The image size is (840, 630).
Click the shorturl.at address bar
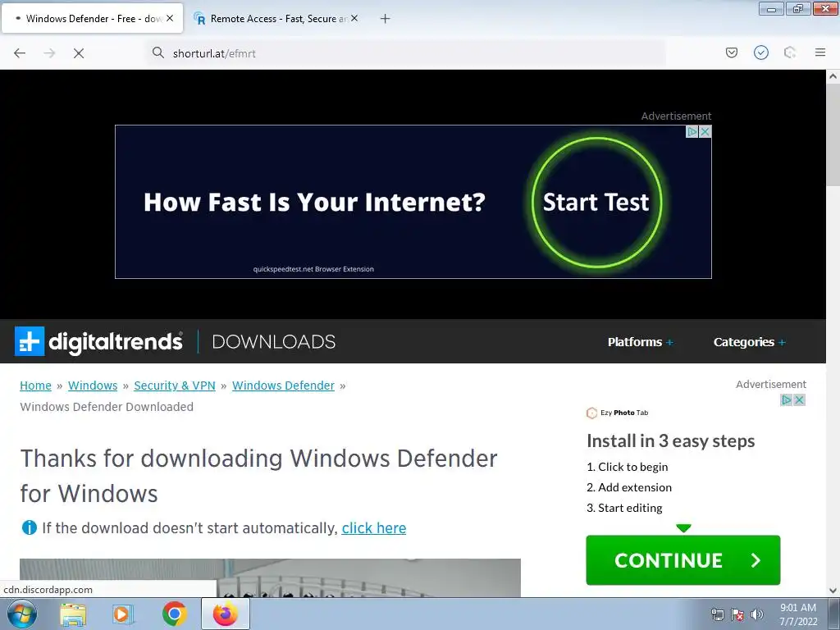407,53
